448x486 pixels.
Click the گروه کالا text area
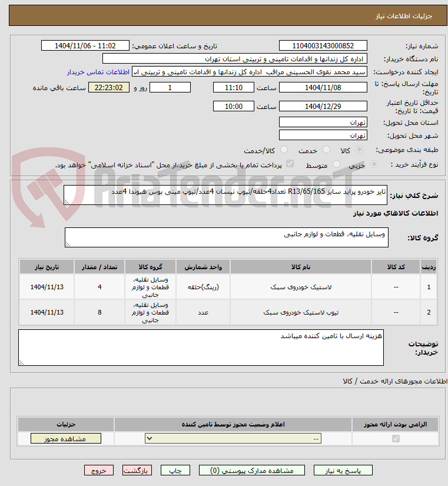[x=227, y=237]
